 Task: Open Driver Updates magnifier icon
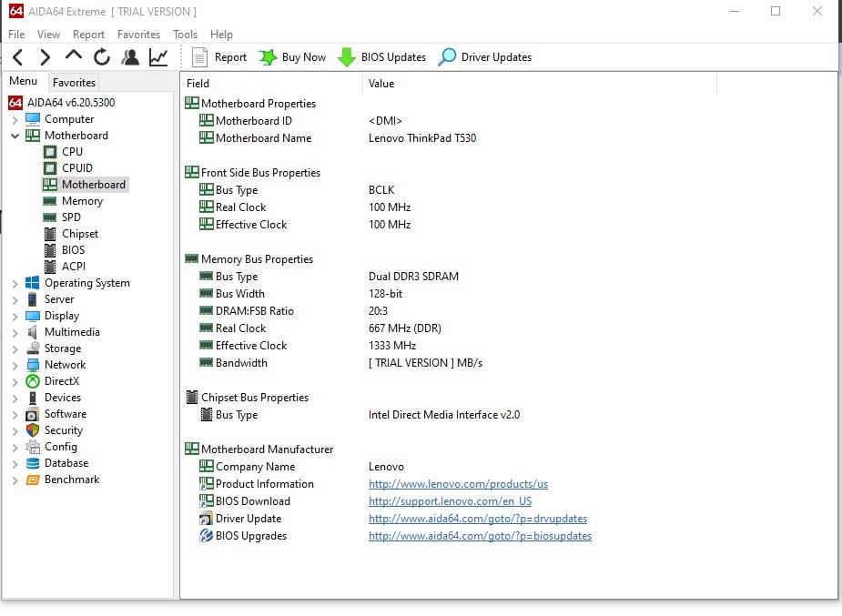pyautogui.click(x=447, y=57)
